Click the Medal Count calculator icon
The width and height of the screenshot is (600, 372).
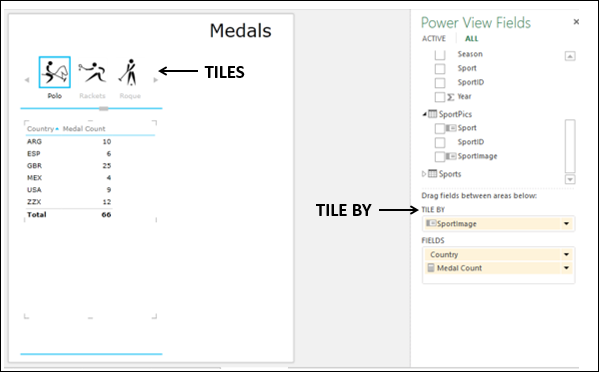point(431,268)
